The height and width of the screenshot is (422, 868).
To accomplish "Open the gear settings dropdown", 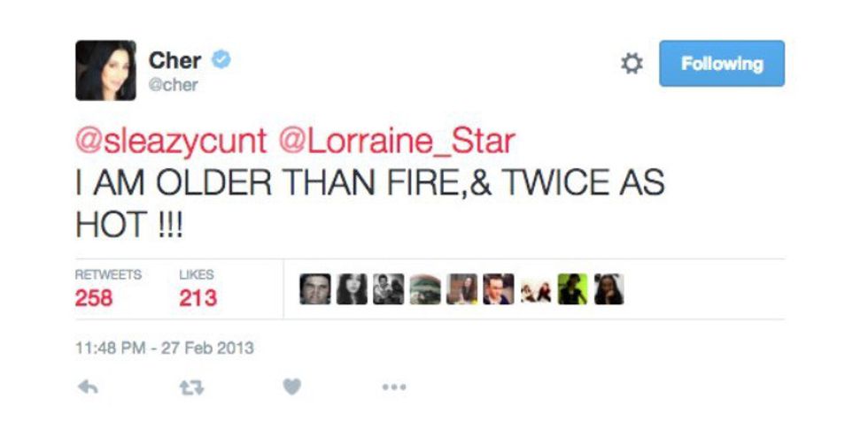I will click(632, 64).
